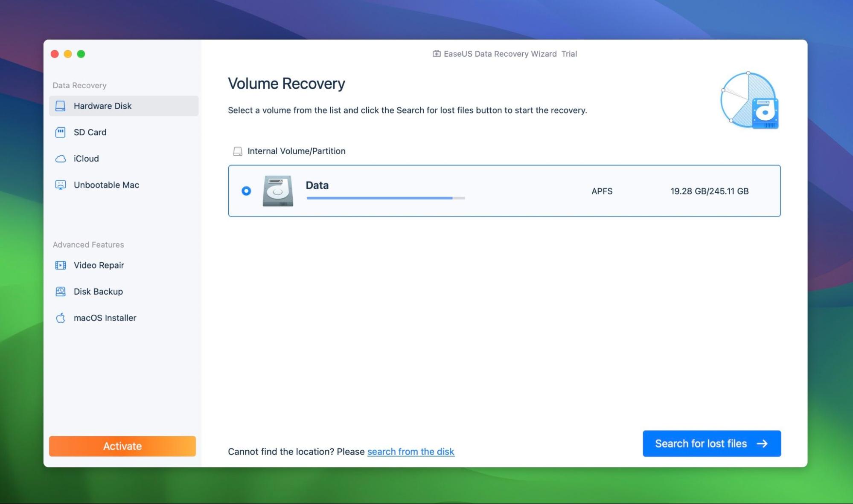Go to Disk Backup feature

[124, 292]
